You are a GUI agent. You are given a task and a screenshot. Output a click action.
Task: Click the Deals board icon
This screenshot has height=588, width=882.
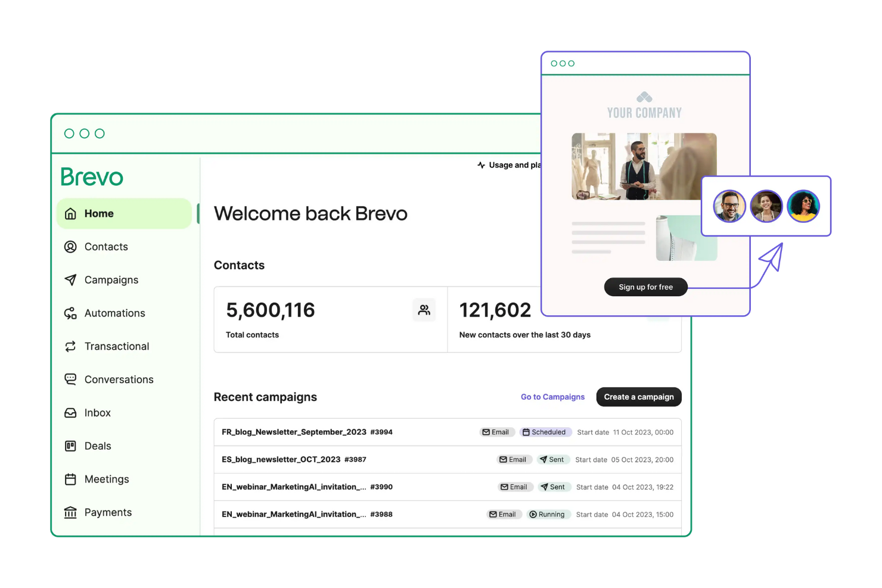point(70,446)
